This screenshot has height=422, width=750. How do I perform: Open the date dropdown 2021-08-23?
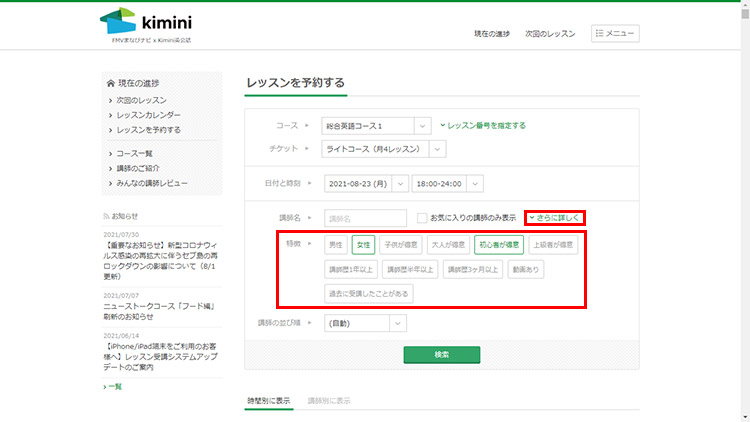[365, 183]
